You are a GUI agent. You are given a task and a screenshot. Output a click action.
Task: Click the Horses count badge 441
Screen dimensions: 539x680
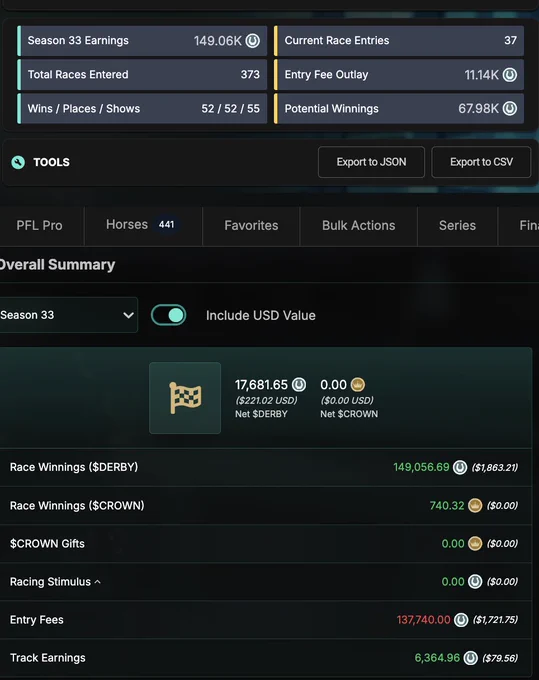pos(167,225)
